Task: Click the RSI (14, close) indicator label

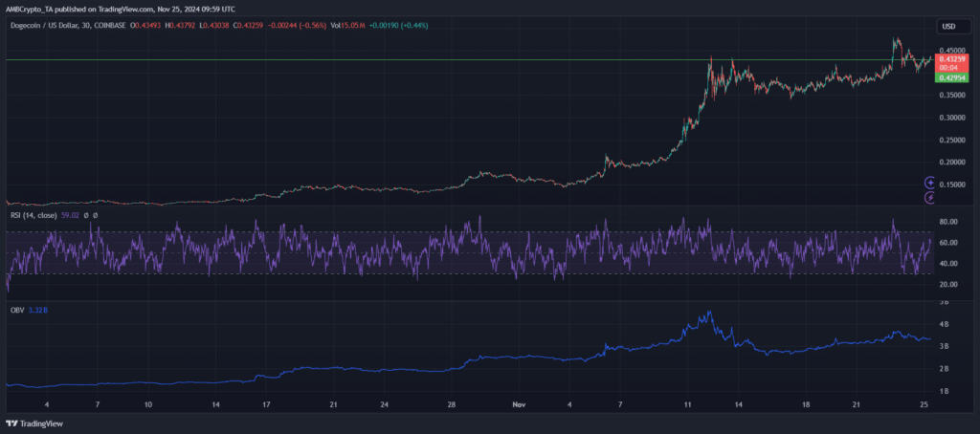Action: (33, 215)
